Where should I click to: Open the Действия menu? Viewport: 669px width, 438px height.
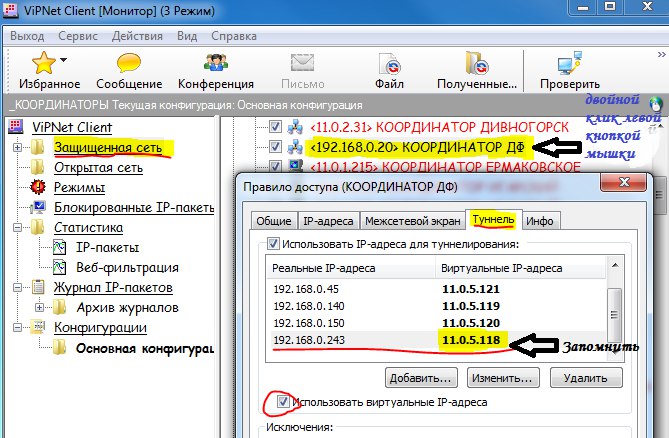[x=137, y=36]
